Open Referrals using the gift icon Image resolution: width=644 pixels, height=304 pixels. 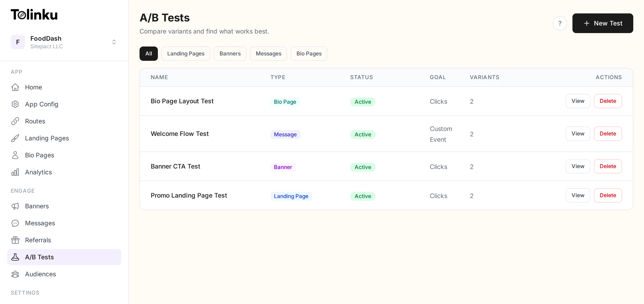[15, 240]
